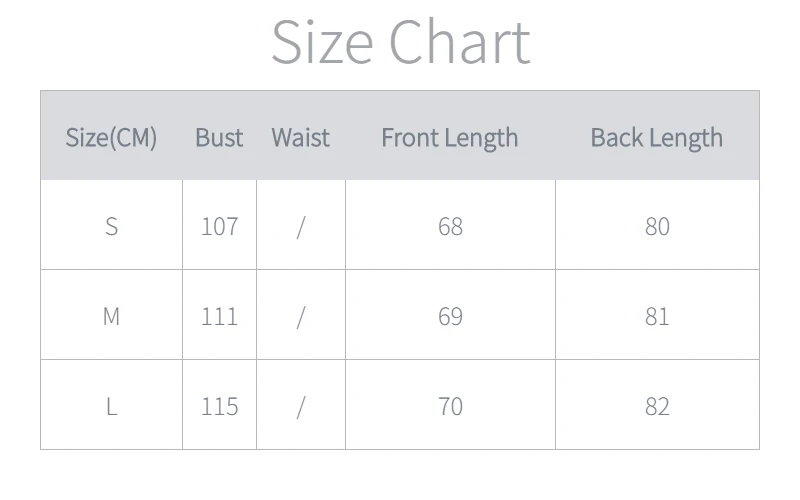Click front length value 69
800x500 pixels.
(x=450, y=316)
